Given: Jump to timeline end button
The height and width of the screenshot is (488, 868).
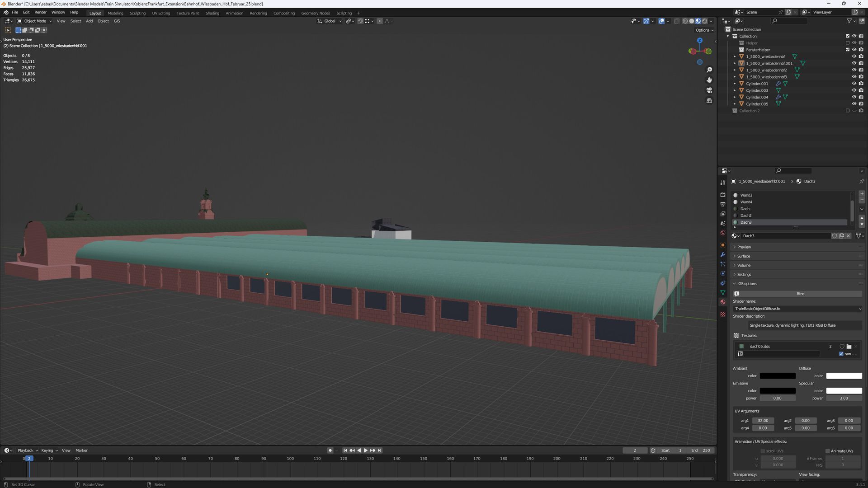Looking at the screenshot, I should (380, 450).
